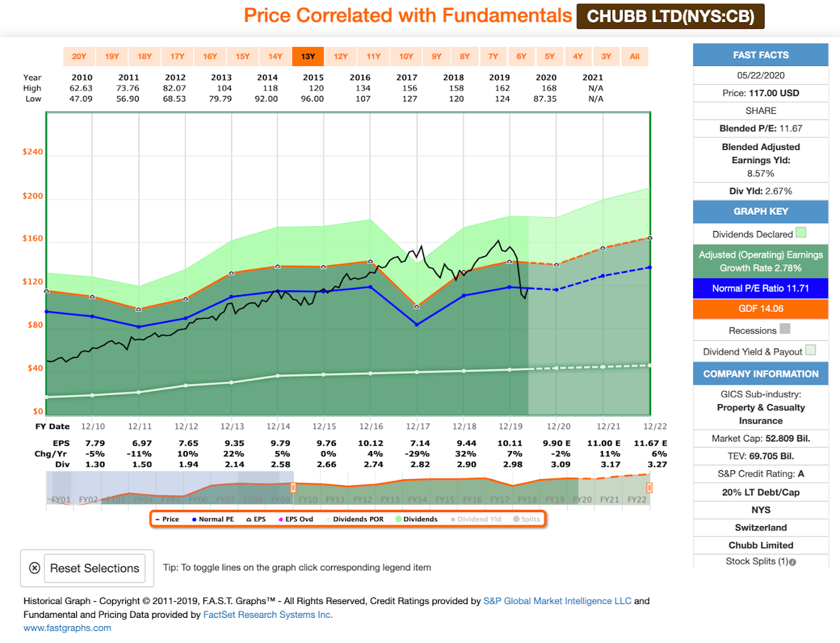The width and height of the screenshot is (840, 643).
Task: Click the Dividends Declared color swatch
Action: click(x=801, y=233)
